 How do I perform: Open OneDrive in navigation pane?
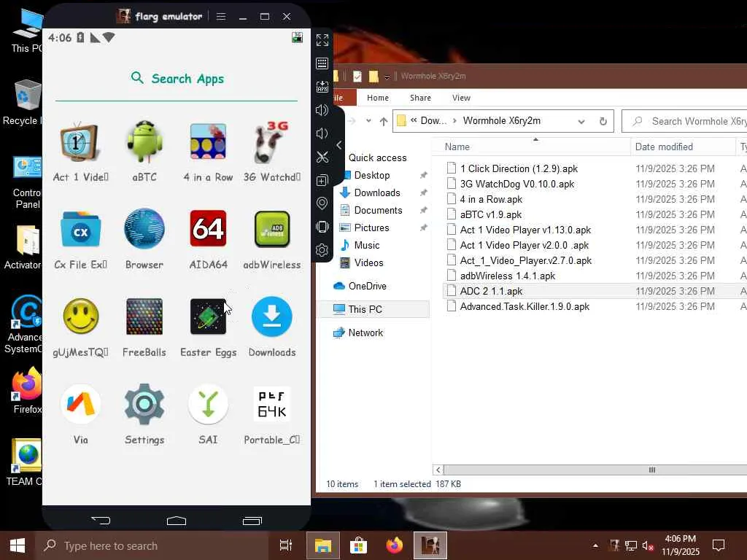367,286
